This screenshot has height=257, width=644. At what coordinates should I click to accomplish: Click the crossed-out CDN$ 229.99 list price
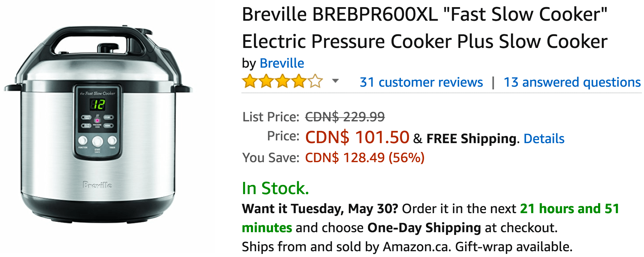coord(345,117)
